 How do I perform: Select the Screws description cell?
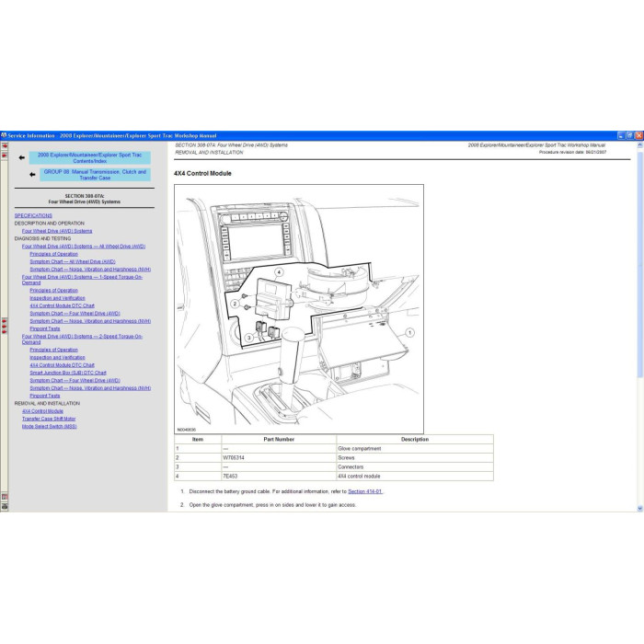(x=415, y=458)
